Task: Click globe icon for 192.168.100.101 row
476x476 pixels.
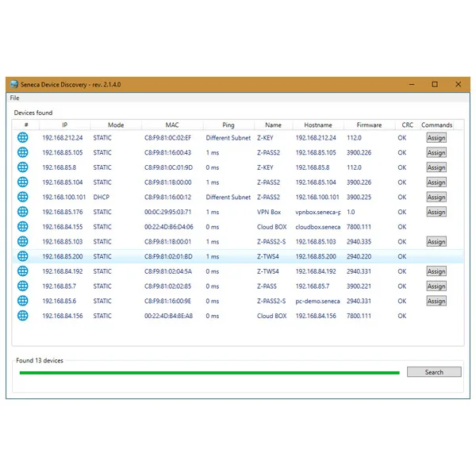Action: pyautogui.click(x=23, y=197)
